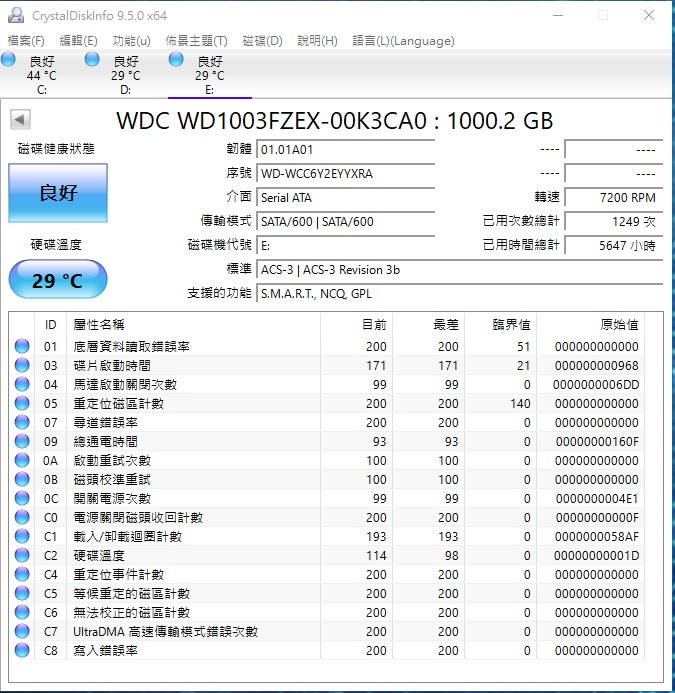The height and width of the screenshot is (693, 675).
Task: Click the standard field ACS-3 Revision 3b
Action: [x=460, y=269]
